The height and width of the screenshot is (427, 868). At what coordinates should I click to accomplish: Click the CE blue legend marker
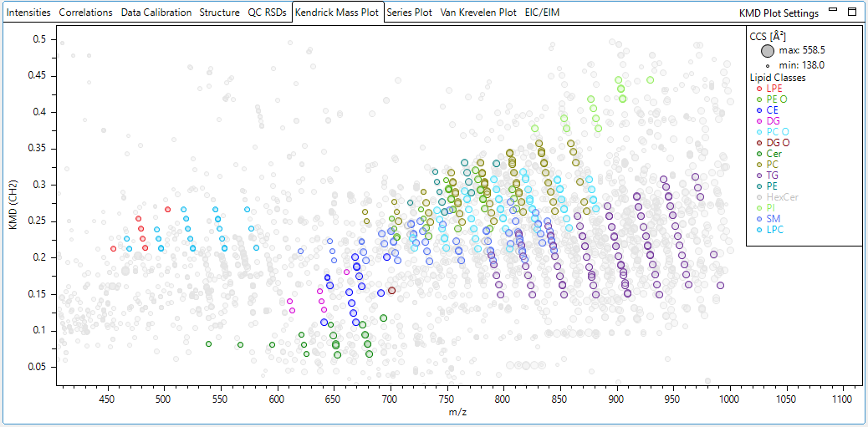758,110
